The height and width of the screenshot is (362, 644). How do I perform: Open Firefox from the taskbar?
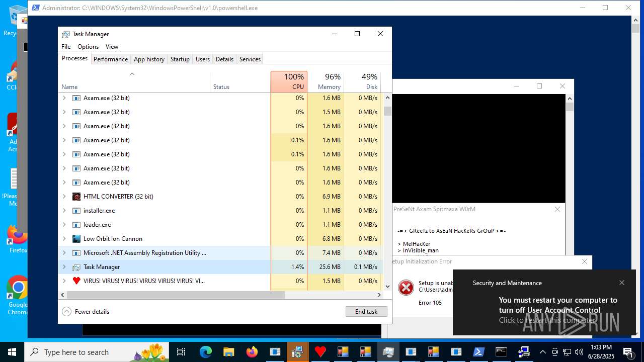tap(252, 352)
